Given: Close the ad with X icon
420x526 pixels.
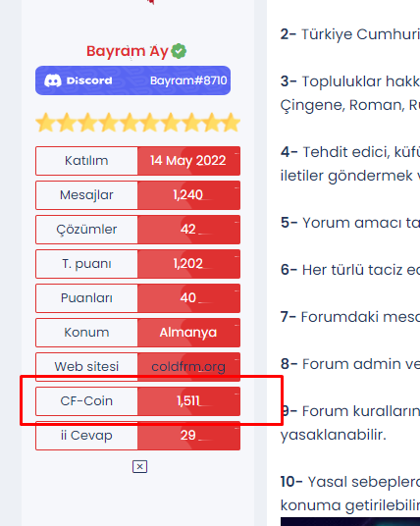Looking at the screenshot, I should pos(140,466).
